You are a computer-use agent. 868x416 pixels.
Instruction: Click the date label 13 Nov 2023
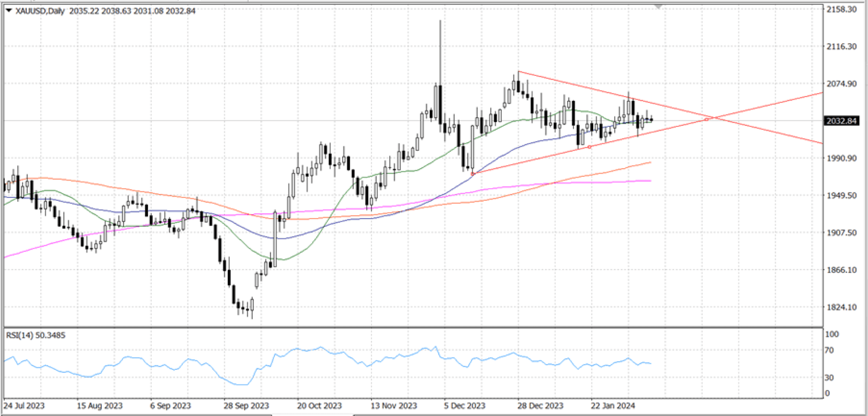pos(394,406)
